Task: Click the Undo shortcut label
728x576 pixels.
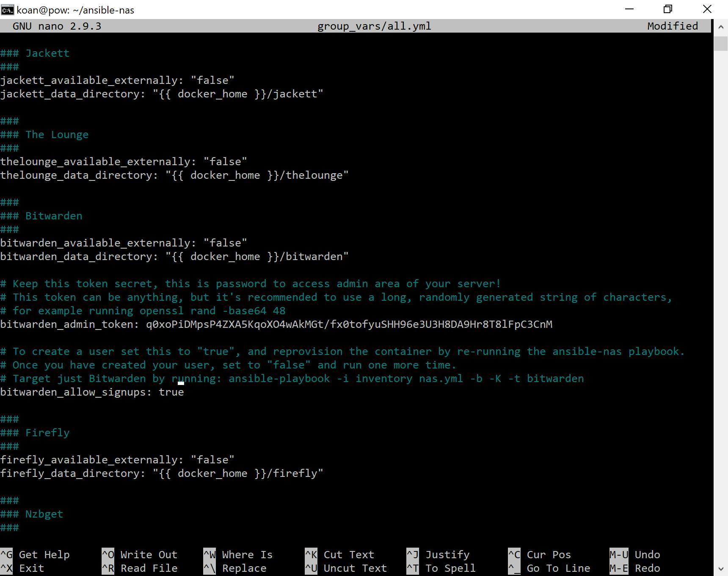Action: 647,555
